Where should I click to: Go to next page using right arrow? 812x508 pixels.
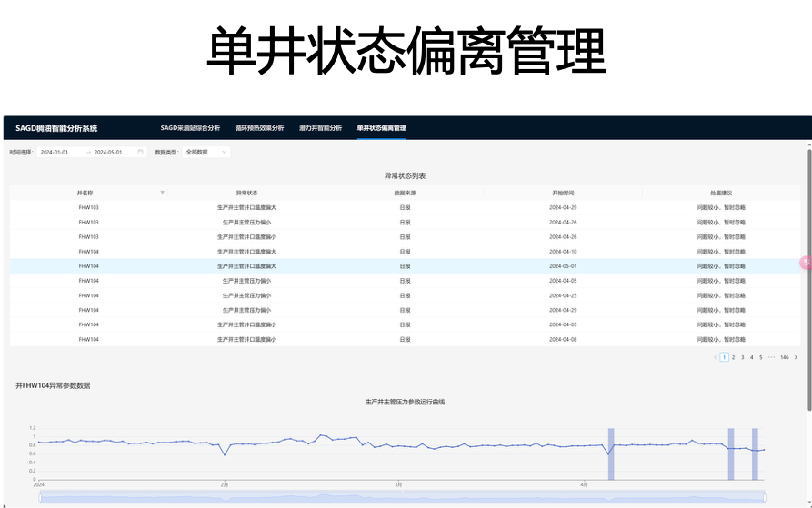point(797,357)
